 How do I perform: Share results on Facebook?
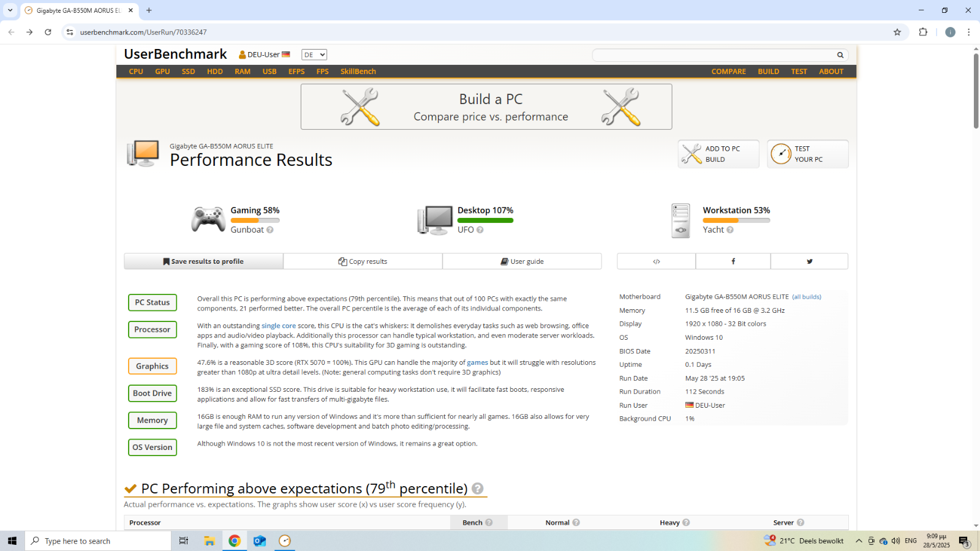click(x=733, y=261)
